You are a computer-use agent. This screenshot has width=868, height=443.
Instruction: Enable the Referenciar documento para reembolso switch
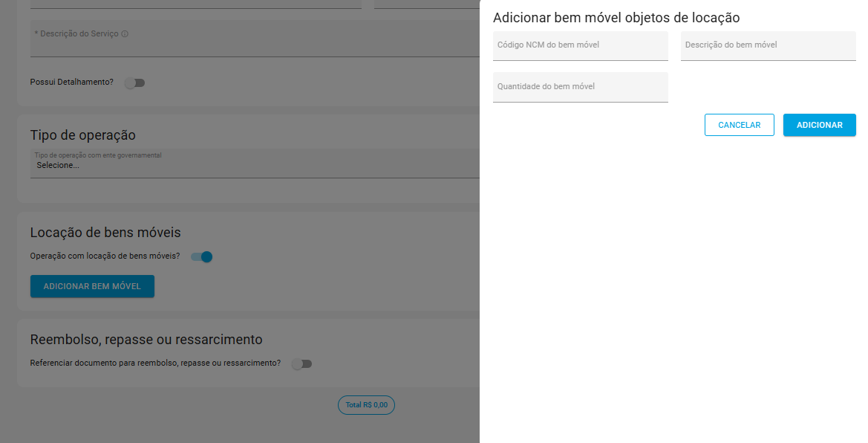[x=301, y=363]
